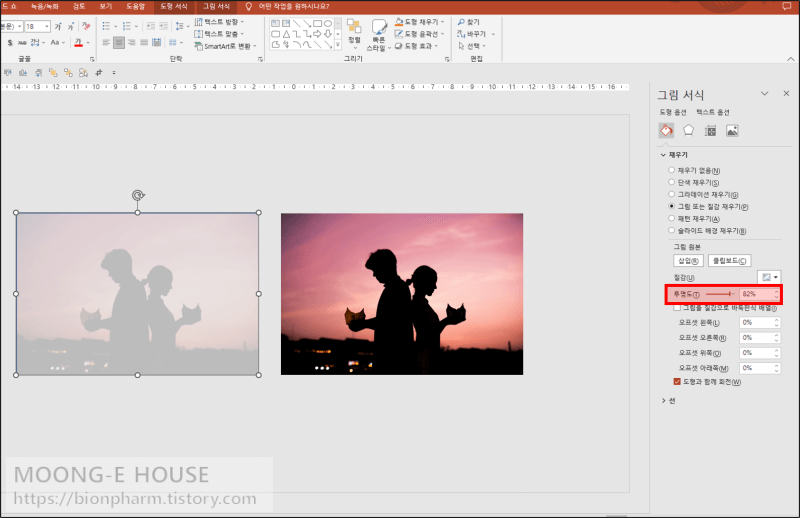Open the 도움말 ribbon tab
Viewport: 800px width, 518px height.
pyautogui.click(x=136, y=6)
